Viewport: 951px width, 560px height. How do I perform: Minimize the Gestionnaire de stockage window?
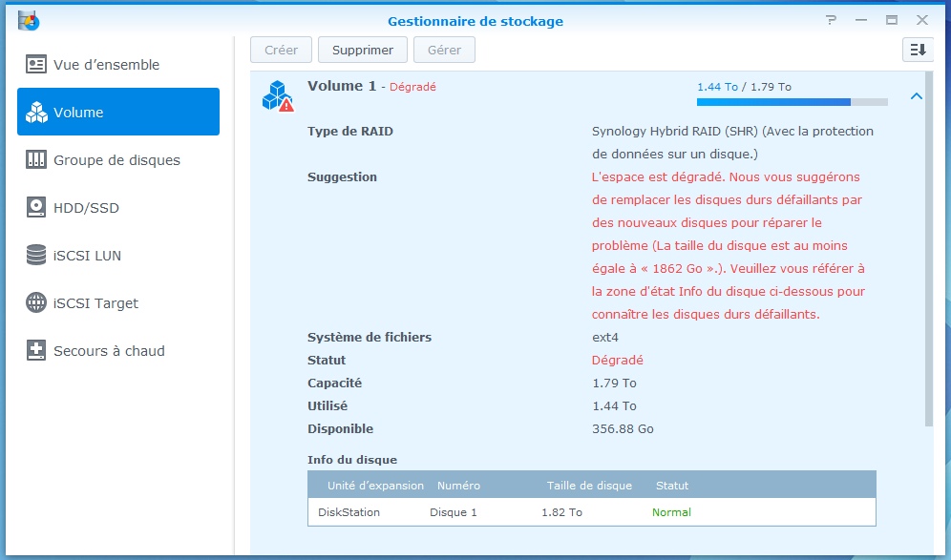point(861,20)
